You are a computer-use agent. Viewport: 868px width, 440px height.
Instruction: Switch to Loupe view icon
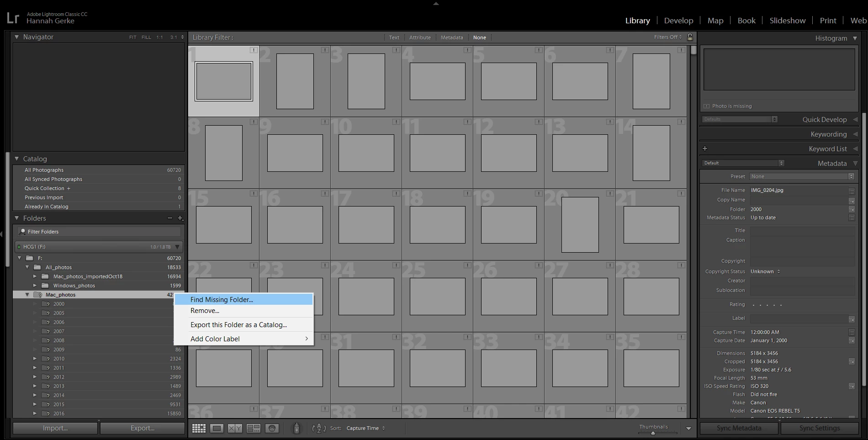tap(217, 428)
